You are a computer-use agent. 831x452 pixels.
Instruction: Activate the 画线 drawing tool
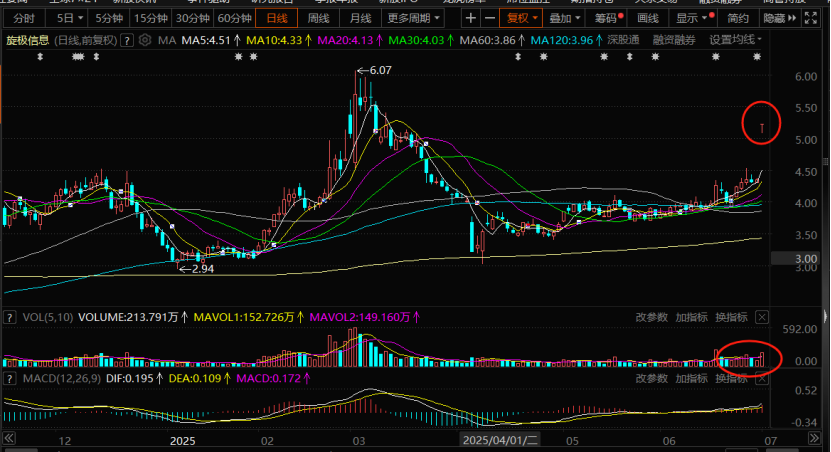point(648,19)
